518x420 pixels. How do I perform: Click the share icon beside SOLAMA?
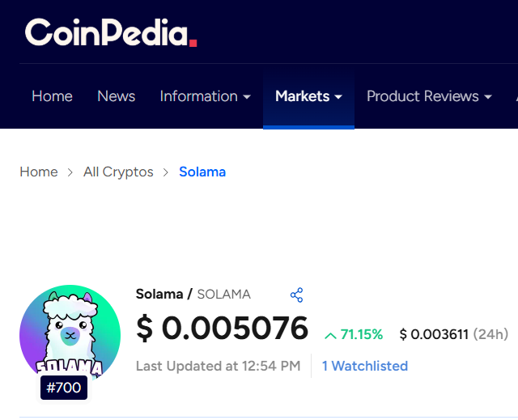click(x=296, y=295)
